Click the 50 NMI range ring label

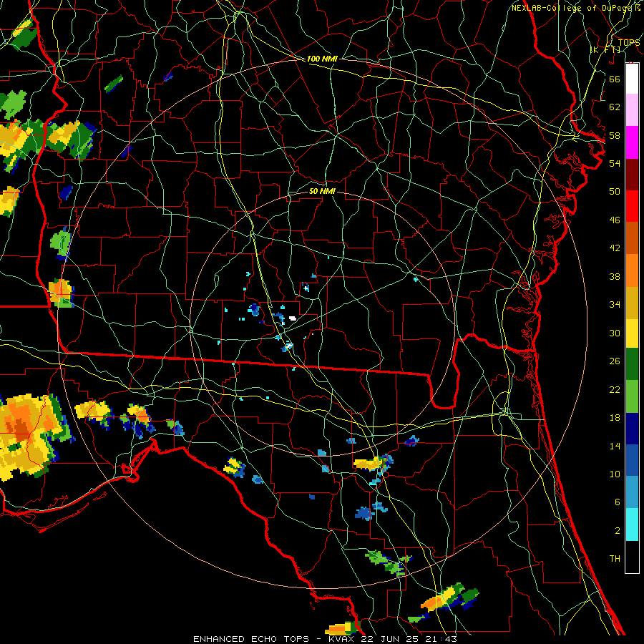tap(322, 191)
